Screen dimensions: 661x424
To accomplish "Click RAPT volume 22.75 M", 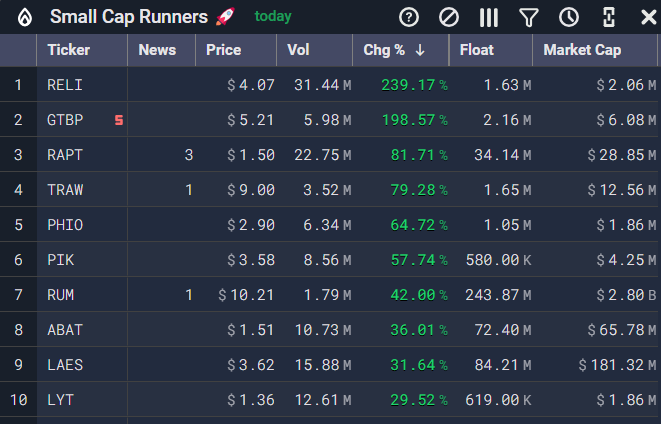I will (322, 155).
